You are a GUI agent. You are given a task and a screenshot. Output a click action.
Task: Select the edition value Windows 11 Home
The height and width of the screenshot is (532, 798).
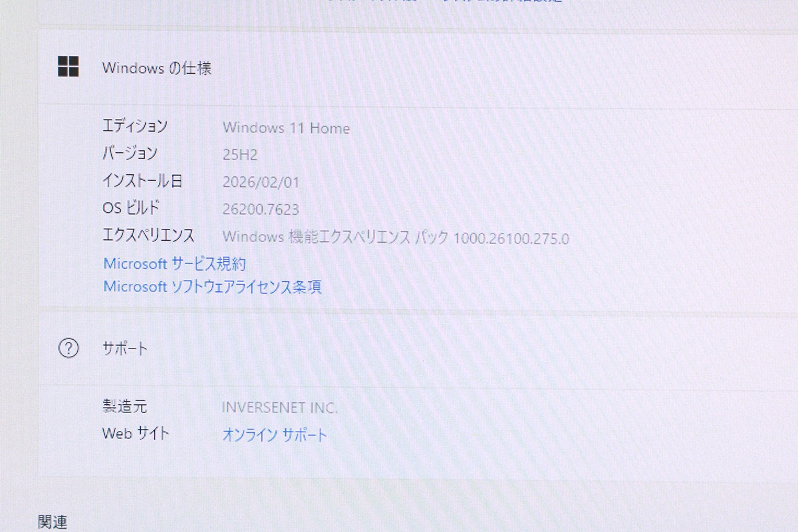[286, 128]
